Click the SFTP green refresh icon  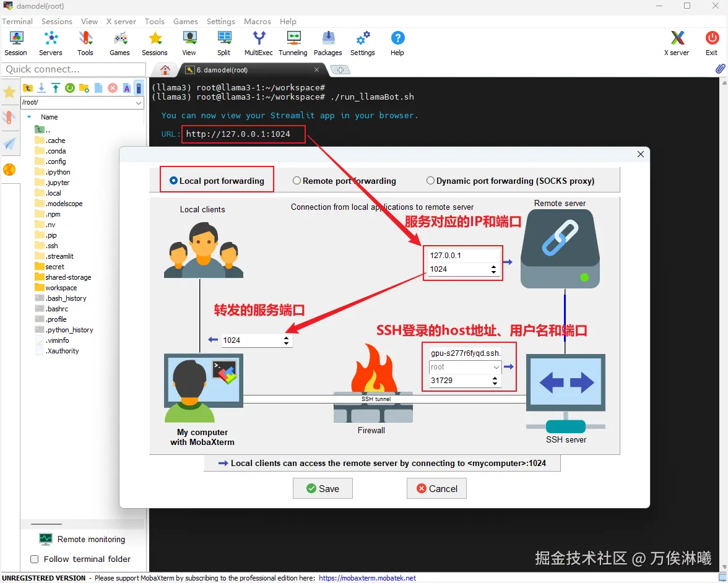[x=69, y=88]
